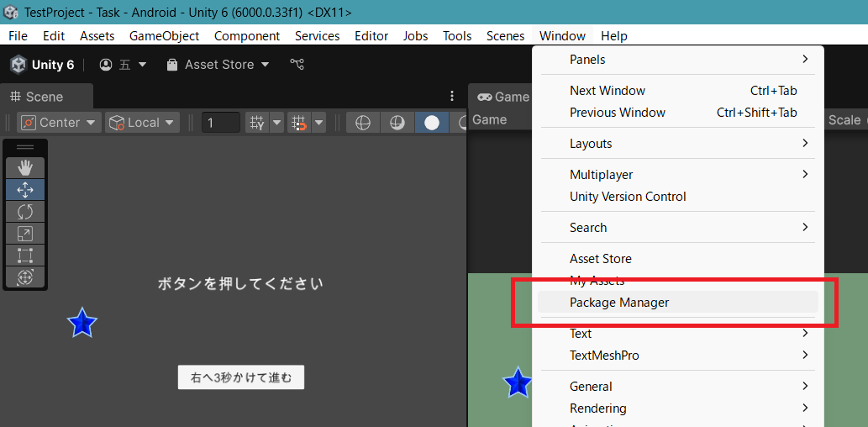This screenshot has height=427, width=868.
Task: Expand the Multiplayer submenu
Action: 678,175
